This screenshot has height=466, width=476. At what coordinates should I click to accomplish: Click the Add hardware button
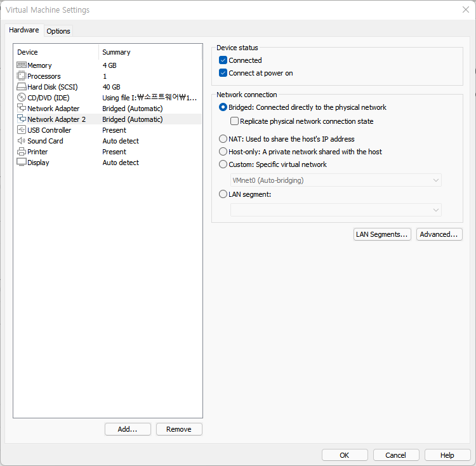[x=128, y=429]
